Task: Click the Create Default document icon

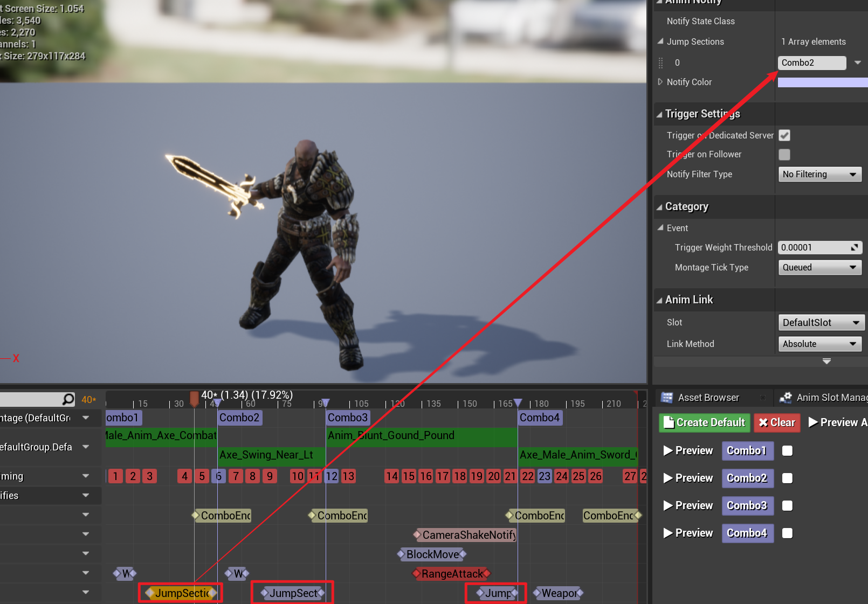Action: pos(669,422)
